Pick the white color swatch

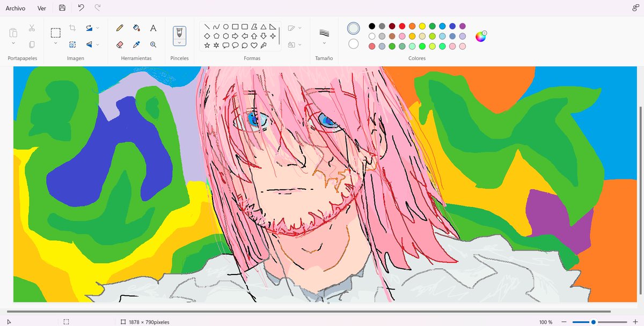pos(372,36)
